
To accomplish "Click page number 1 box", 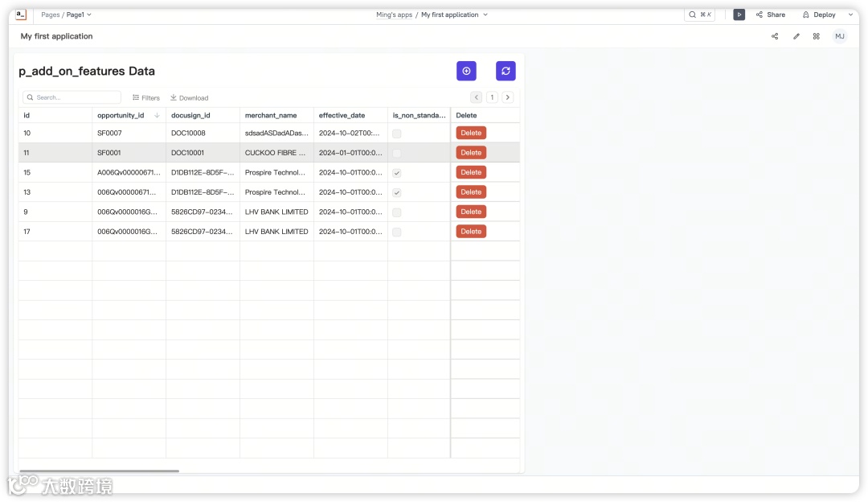I will click(492, 97).
